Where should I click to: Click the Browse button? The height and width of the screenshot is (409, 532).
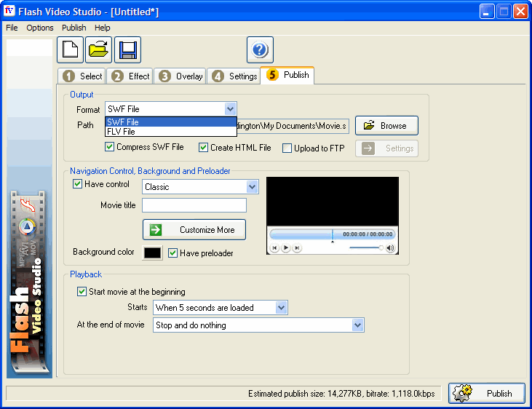(386, 126)
